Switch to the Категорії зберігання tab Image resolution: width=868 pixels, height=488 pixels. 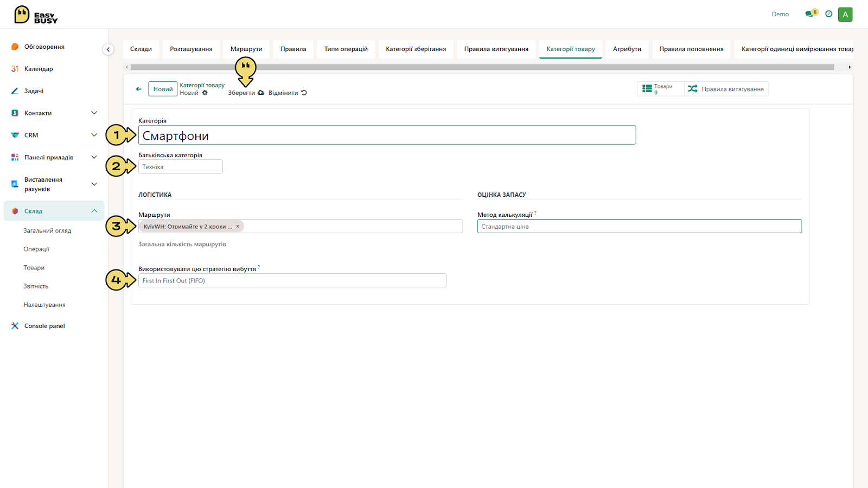(416, 49)
